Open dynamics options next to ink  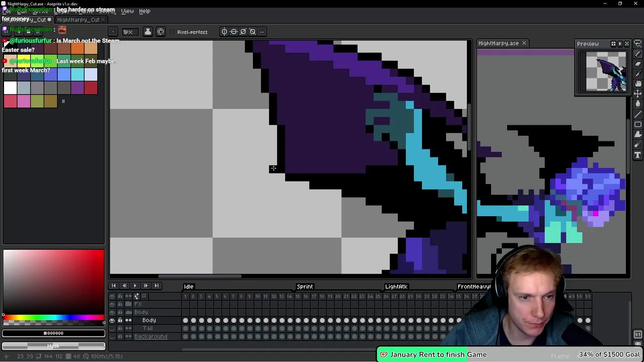160,32
